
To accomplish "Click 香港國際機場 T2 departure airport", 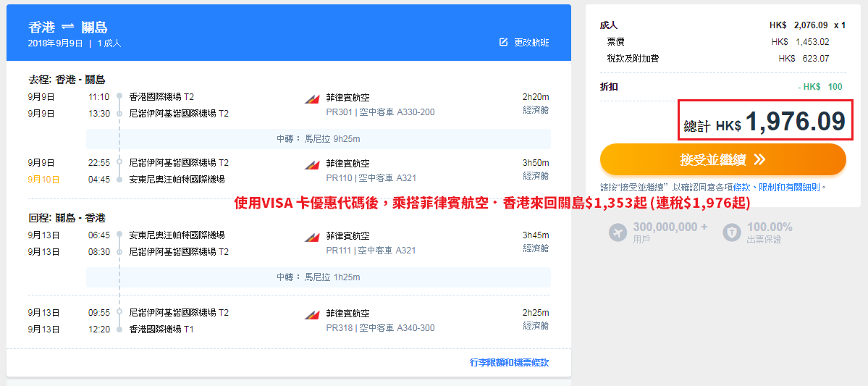I will [x=161, y=97].
